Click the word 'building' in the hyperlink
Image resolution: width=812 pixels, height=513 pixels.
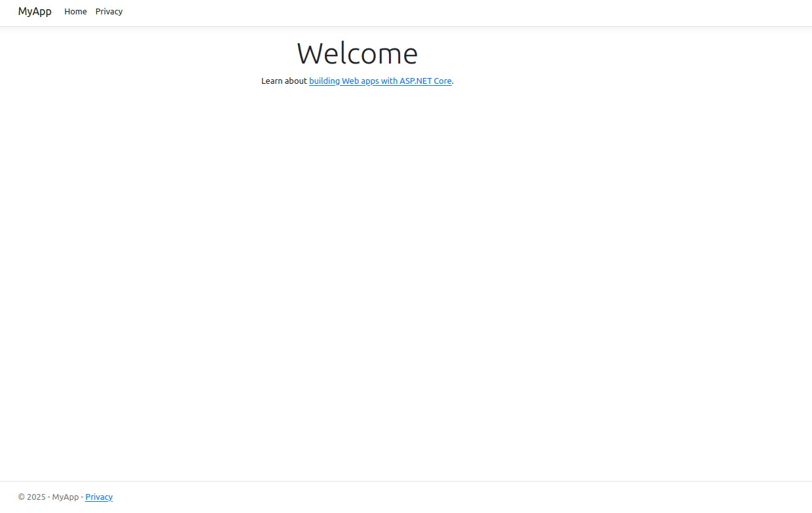324,81
